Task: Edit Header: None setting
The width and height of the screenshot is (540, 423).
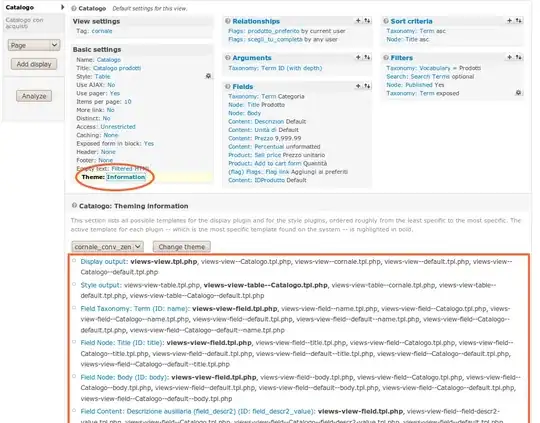Action: [x=108, y=152]
